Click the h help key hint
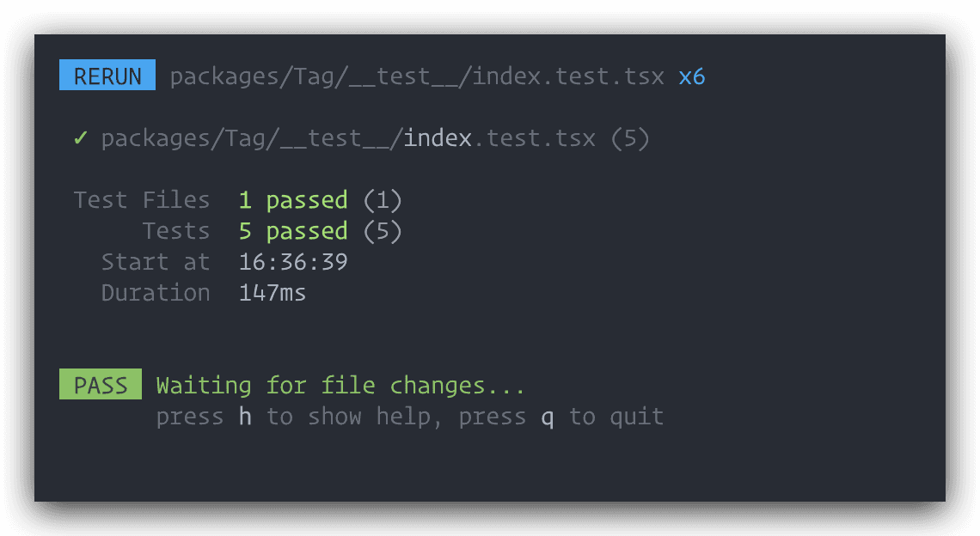980x536 pixels. [x=245, y=417]
